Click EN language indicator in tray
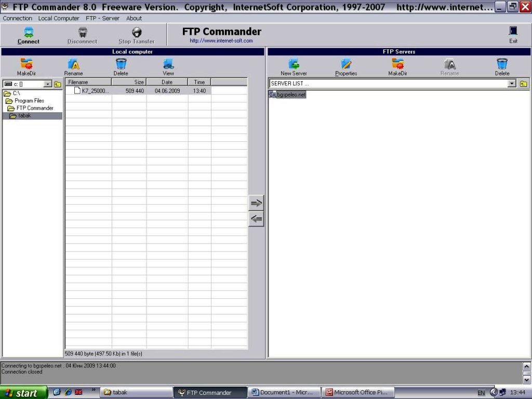This screenshot has width=532, height=399. tap(481, 393)
